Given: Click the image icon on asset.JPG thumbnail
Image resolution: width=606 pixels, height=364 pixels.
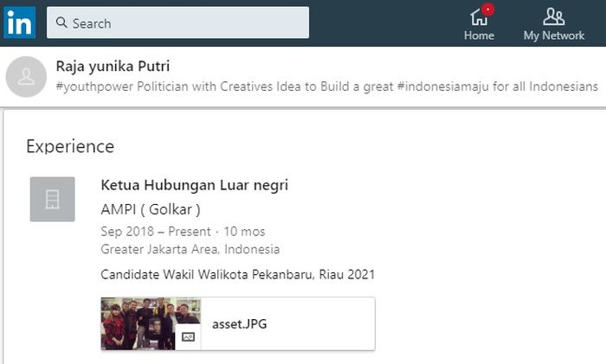Looking at the screenshot, I should coord(188,337).
